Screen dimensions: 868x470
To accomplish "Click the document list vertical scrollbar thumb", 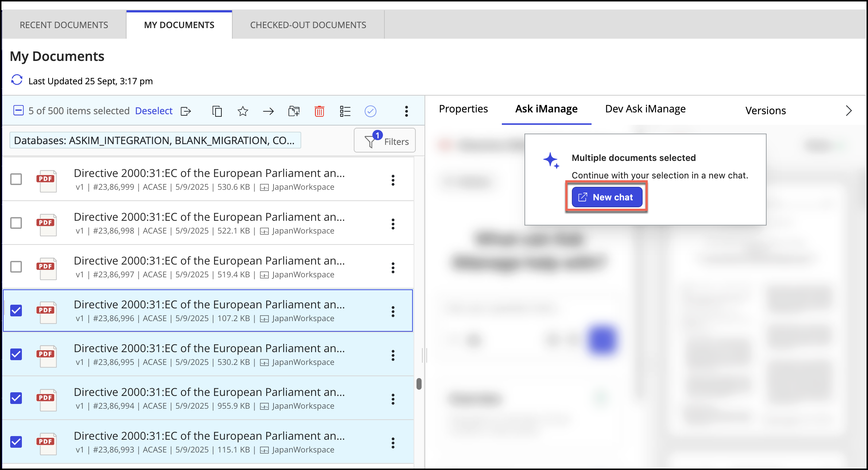I will click(419, 384).
